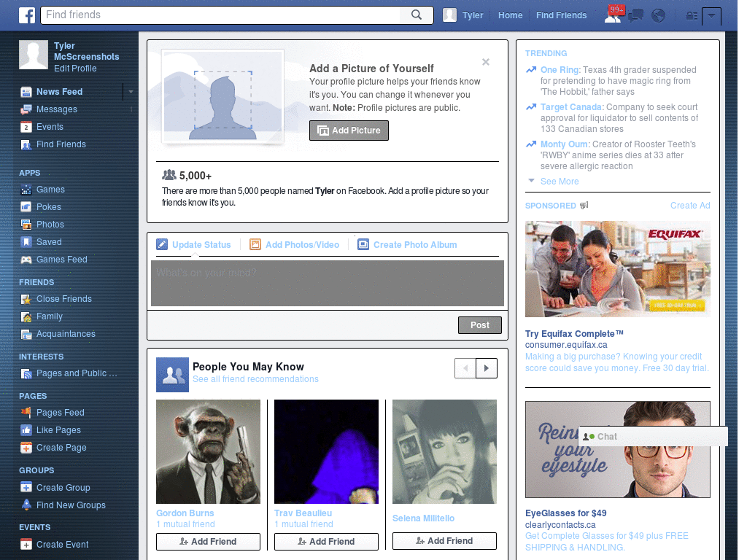Image resolution: width=747 pixels, height=560 pixels.
Task: Expand See More trending topics
Action: coord(560,182)
